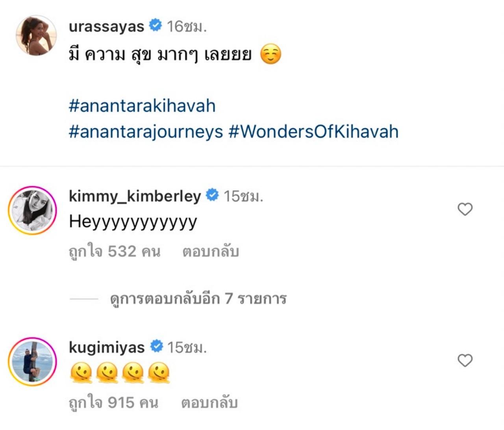Screen dimensions: 504x430
Task: Expand the 7 more replies
Action: coord(198,299)
